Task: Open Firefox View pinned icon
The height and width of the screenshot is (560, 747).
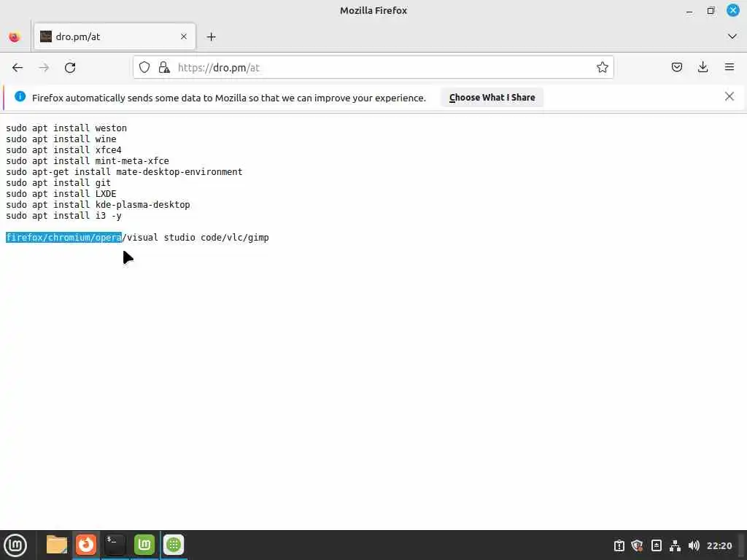Action: tap(15, 36)
